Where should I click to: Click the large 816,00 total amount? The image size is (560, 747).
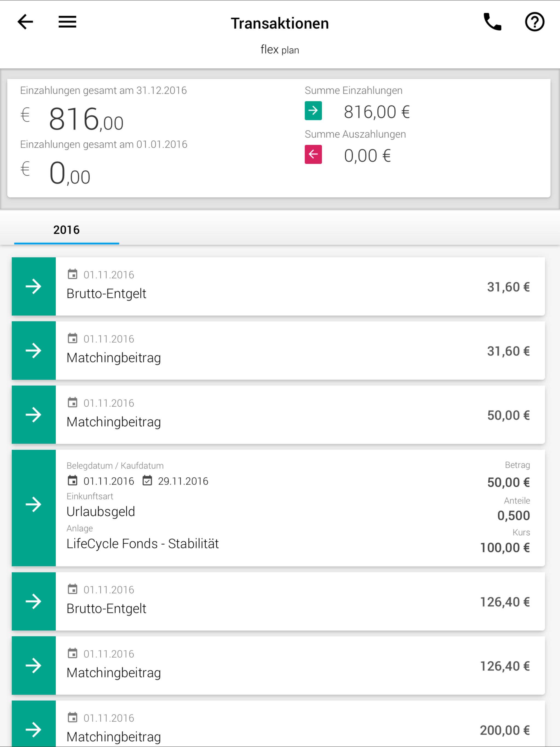86,119
